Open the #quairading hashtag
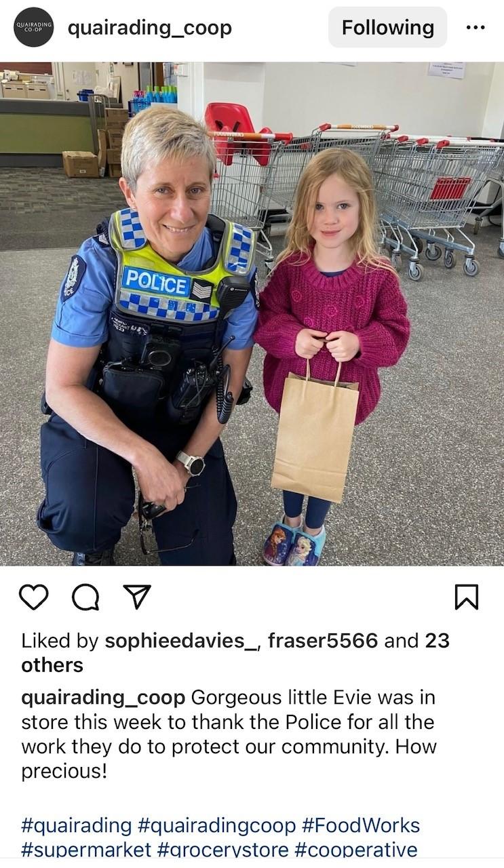The width and height of the screenshot is (504, 868). 77,826
